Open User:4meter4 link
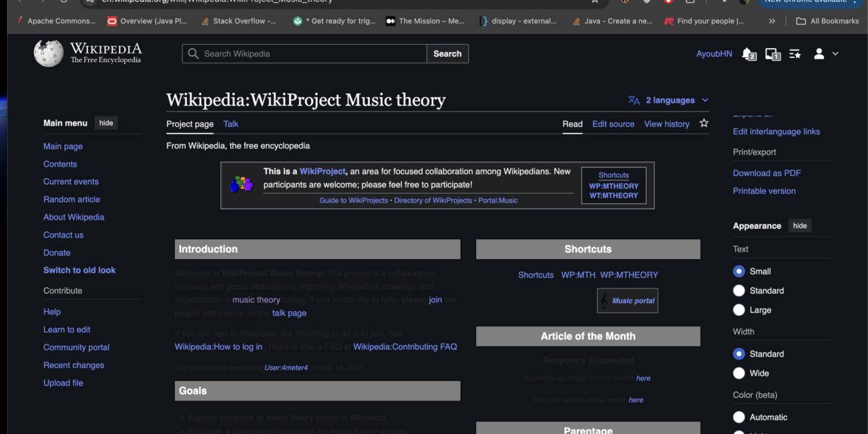The image size is (868, 434). pos(286,368)
